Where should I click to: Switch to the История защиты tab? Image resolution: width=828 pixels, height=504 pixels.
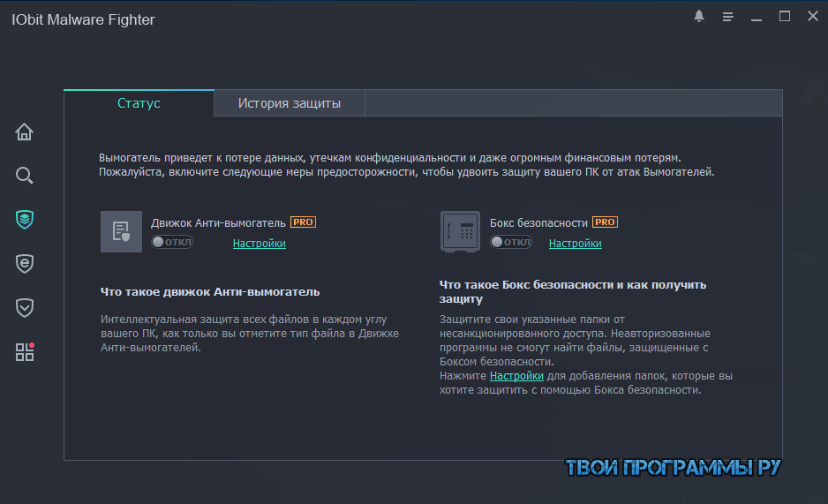coord(290,103)
